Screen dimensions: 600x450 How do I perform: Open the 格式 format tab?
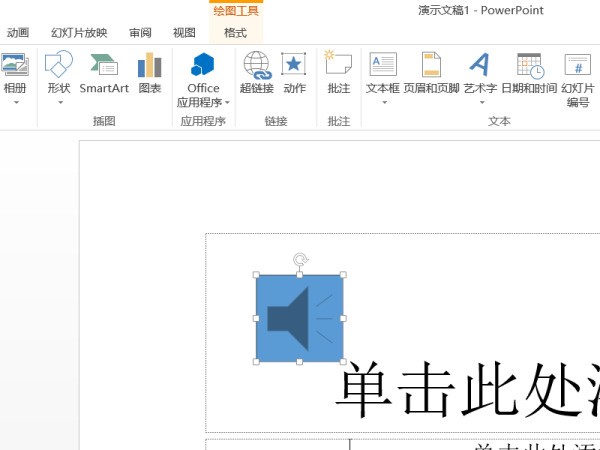coord(235,33)
